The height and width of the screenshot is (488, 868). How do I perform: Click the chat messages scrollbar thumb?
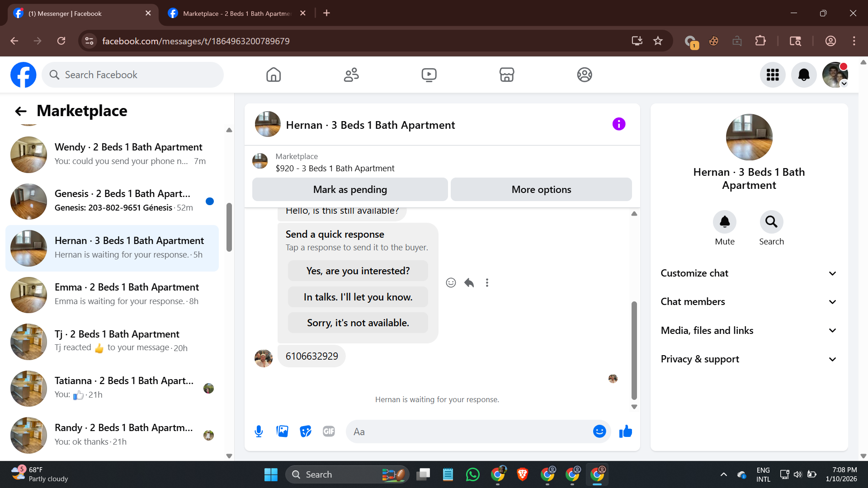[634, 350]
